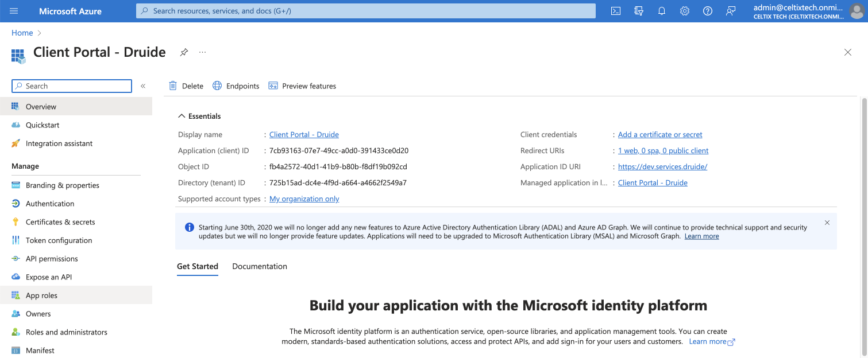Select Certificates & secrets in the sidebar
This screenshot has height=358, width=868.
pos(60,222)
